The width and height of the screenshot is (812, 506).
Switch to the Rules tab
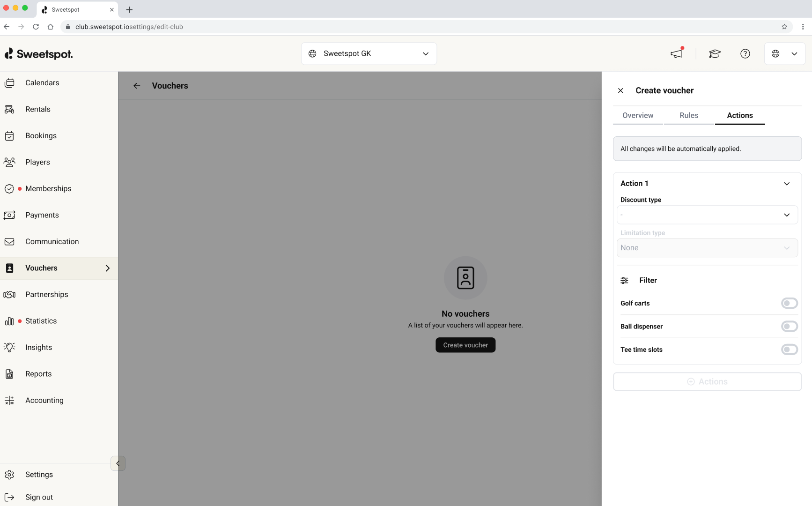[689, 116]
